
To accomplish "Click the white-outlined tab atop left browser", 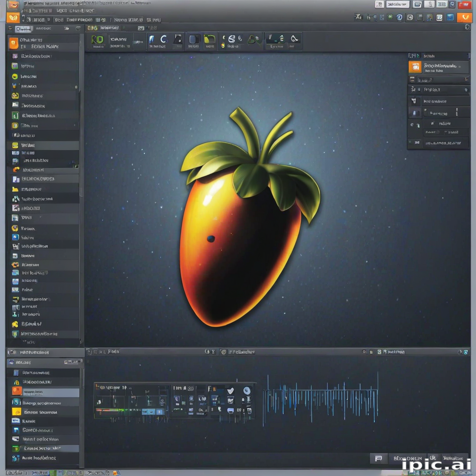I will pyautogui.click(x=23, y=29).
